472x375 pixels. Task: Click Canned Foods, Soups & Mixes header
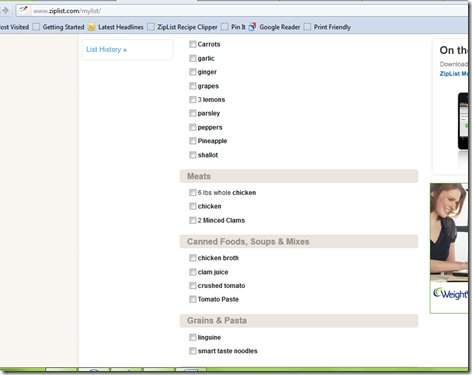pyautogui.click(x=299, y=241)
